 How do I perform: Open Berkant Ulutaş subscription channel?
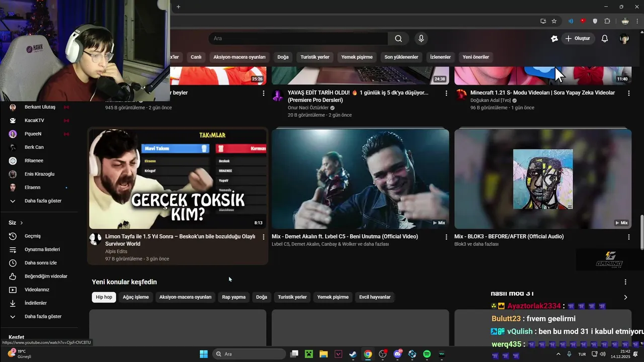39,107
